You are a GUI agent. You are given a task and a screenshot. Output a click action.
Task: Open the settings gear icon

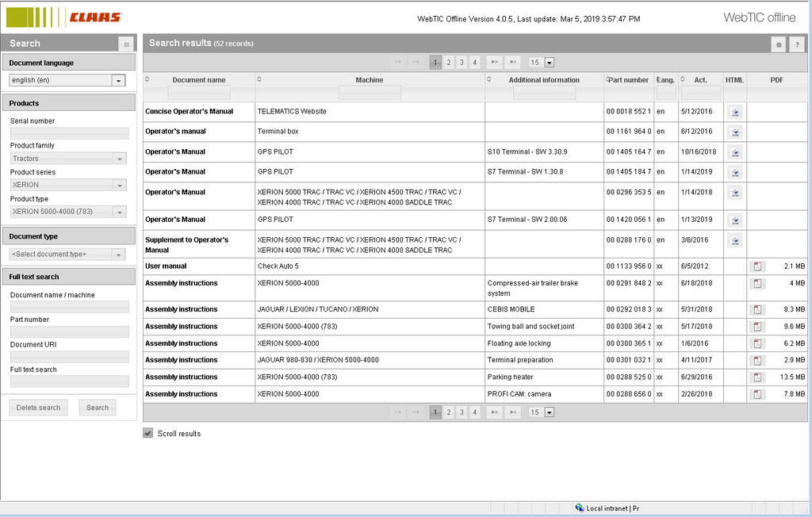click(779, 44)
